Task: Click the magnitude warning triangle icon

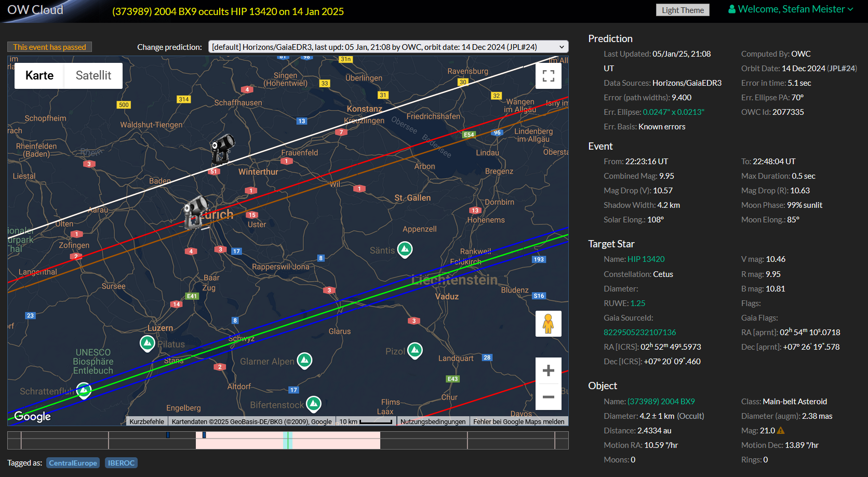Action: [781, 430]
